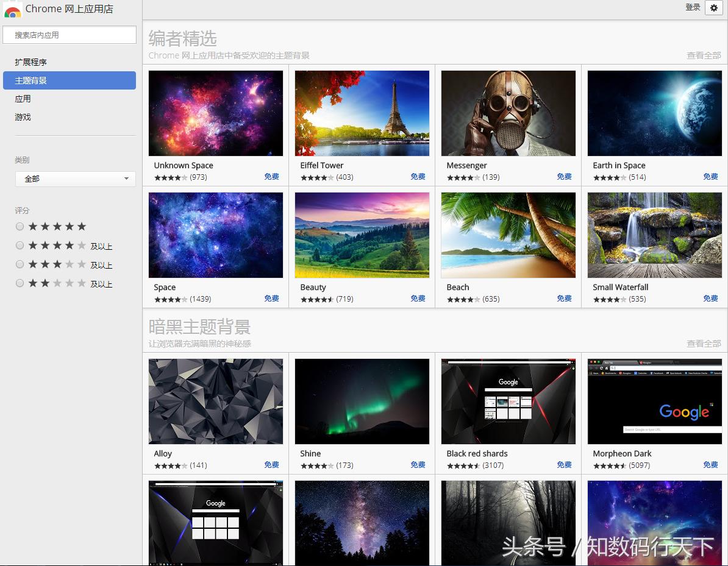Viewport: 728px width, 566px height.
Task: Open 查看全部 for 编者精选
Action: pyautogui.click(x=704, y=55)
